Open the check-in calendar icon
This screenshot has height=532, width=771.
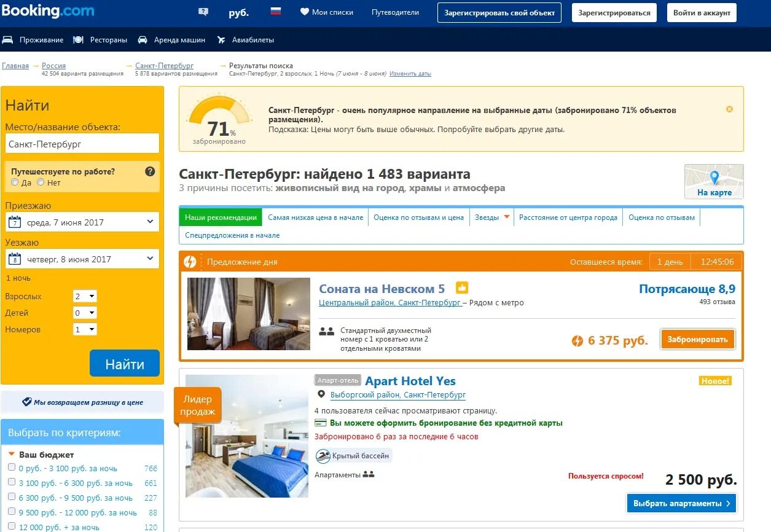point(15,222)
